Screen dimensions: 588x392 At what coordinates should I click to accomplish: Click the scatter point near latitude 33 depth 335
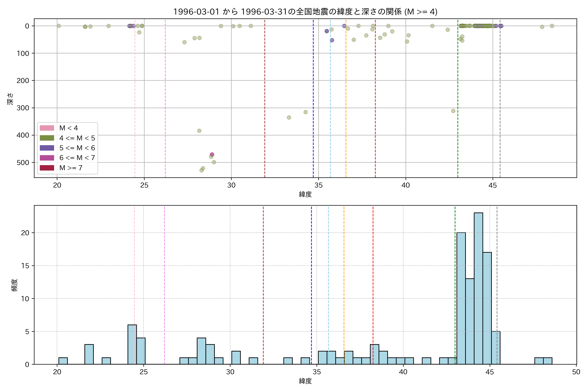pos(289,117)
